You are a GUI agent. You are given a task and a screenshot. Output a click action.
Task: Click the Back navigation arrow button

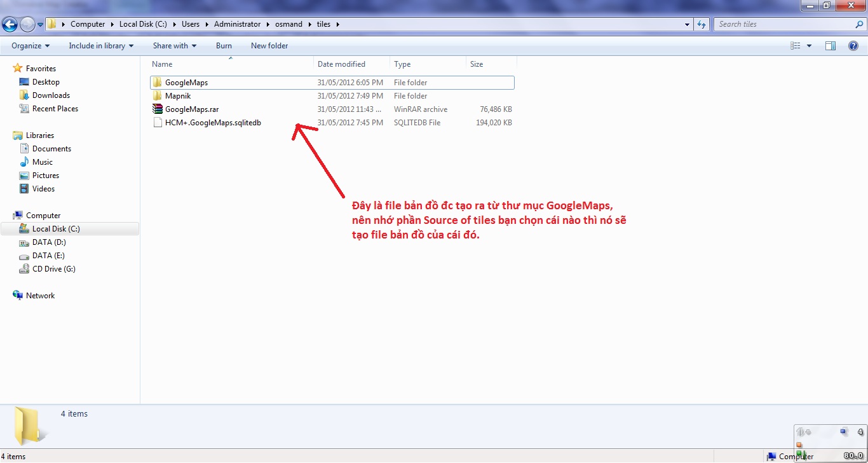pos(10,24)
